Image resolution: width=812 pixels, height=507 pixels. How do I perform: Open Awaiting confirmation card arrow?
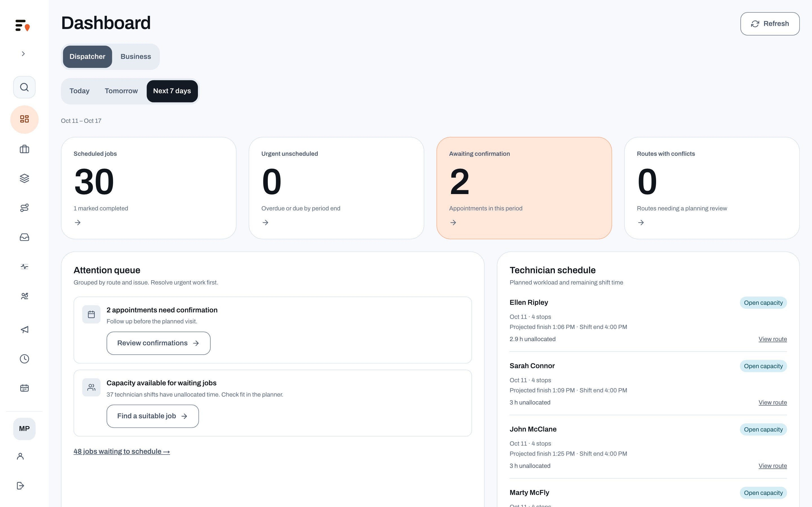[x=453, y=223]
